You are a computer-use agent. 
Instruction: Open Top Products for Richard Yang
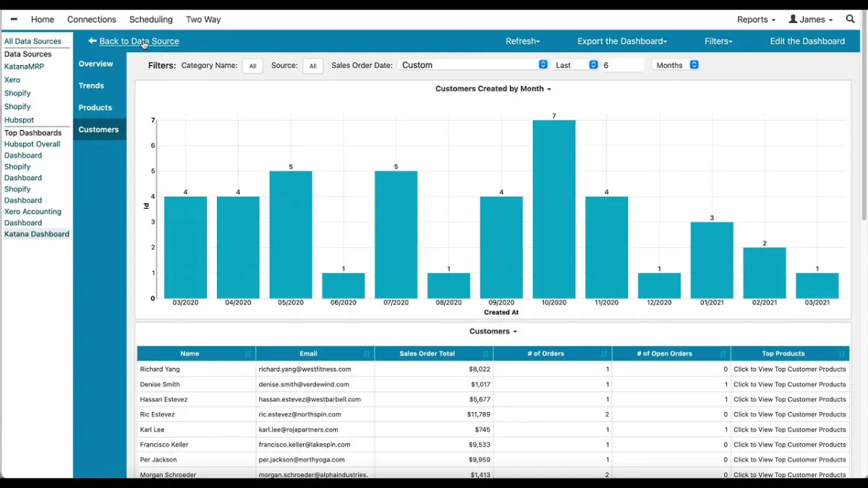[789, 369]
